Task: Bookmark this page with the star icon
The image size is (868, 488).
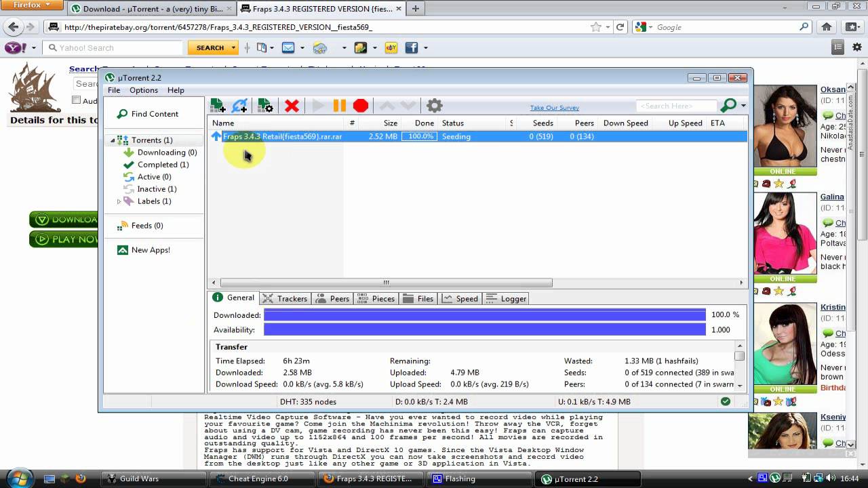Action: pos(596,27)
